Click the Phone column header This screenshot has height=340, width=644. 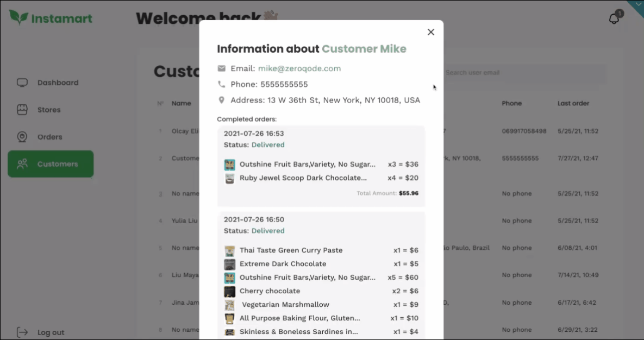[512, 103]
